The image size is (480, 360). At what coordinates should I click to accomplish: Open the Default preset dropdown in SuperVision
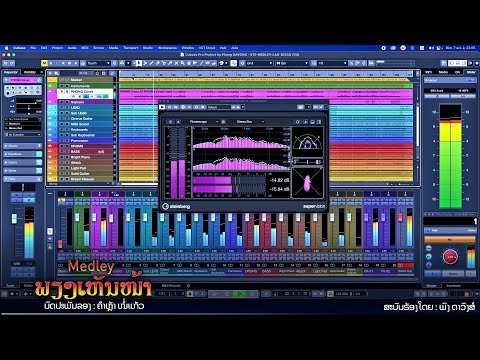pyautogui.click(x=219, y=107)
